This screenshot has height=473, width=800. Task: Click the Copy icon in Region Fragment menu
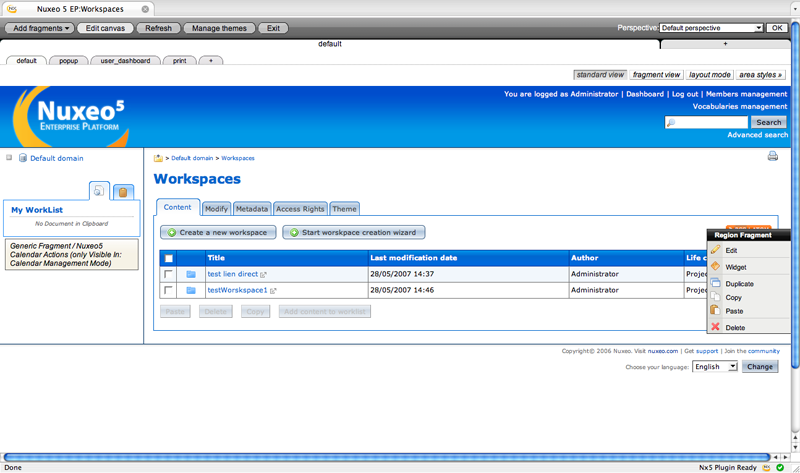pos(715,296)
